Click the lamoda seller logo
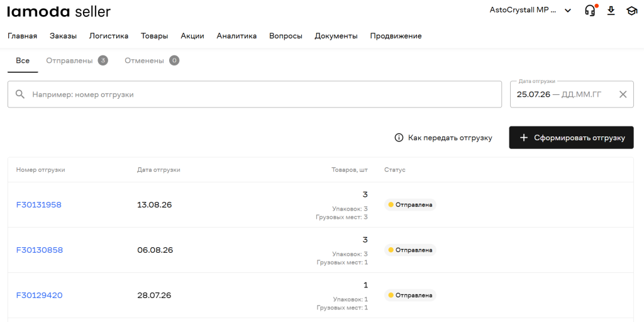The height and width of the screenshot is (322, 644). point(58,11)
